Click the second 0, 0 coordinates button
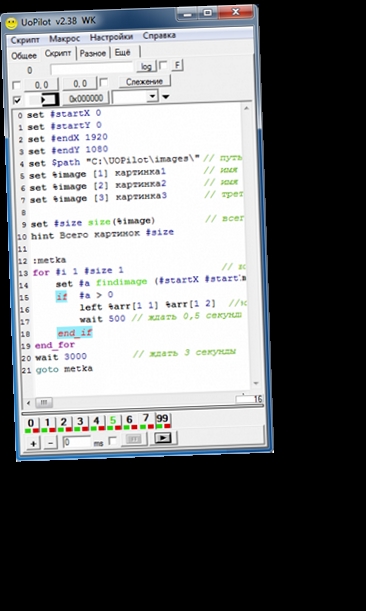366x611 pixels. point(80,83)
